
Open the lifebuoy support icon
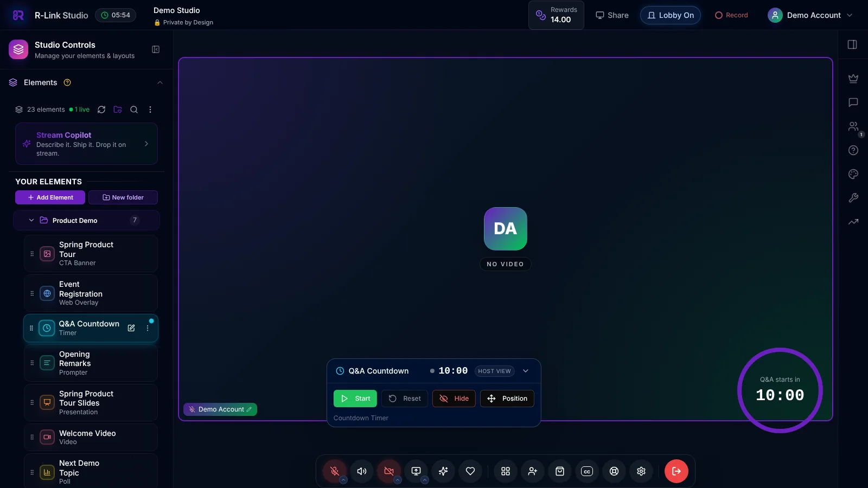point(614,471)
